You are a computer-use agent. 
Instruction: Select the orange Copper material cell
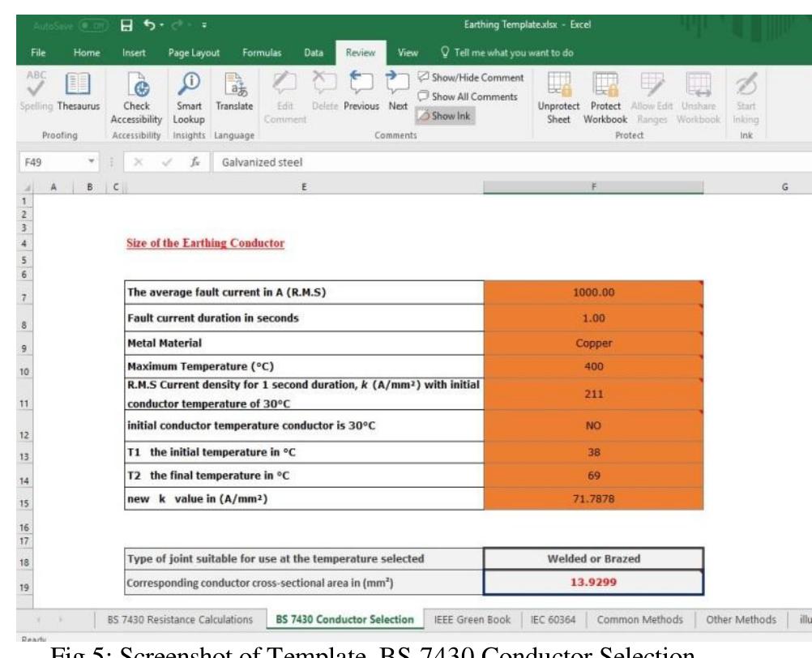tap(593, 344)
